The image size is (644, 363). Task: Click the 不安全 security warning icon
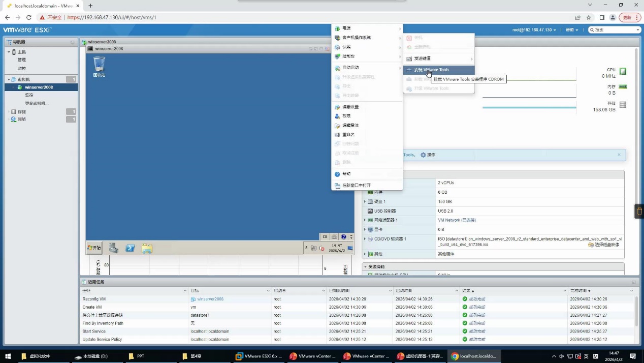42,17
